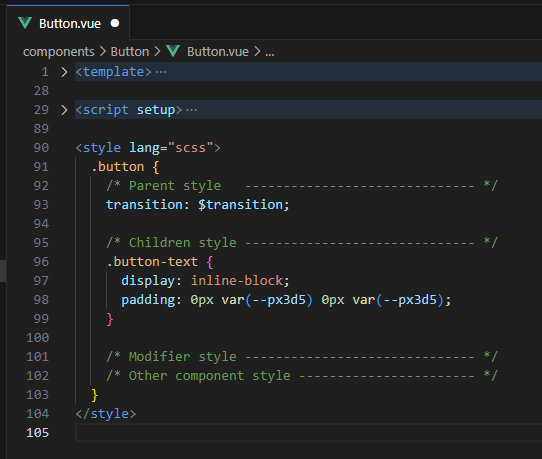Select the Button.vue editor tab

[x=68, y=23]
